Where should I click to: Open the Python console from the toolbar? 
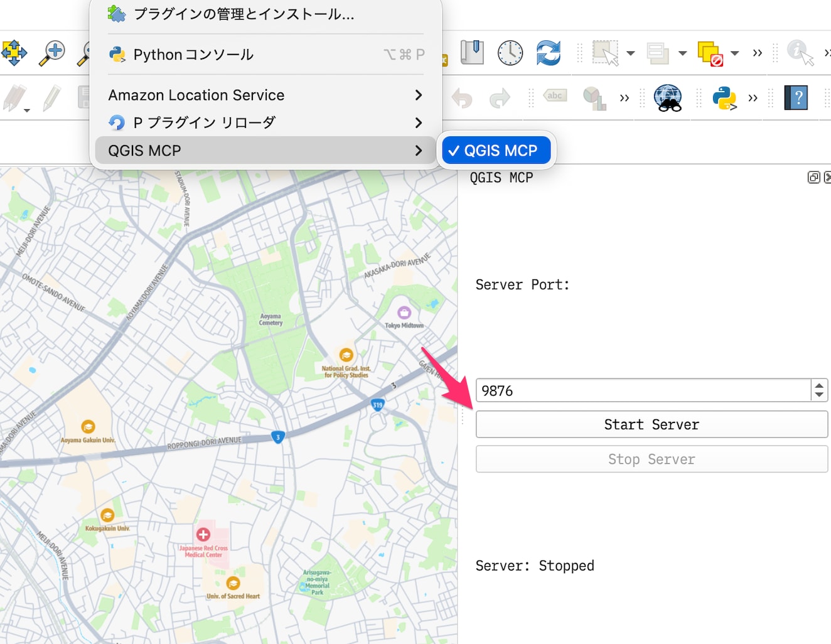(x=725, y=98)
